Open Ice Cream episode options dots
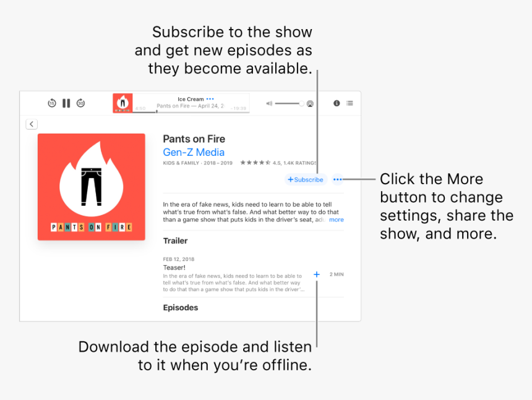The width and height of the screenshot is (532, 400). pyautogui.click(x=210, y=99)
